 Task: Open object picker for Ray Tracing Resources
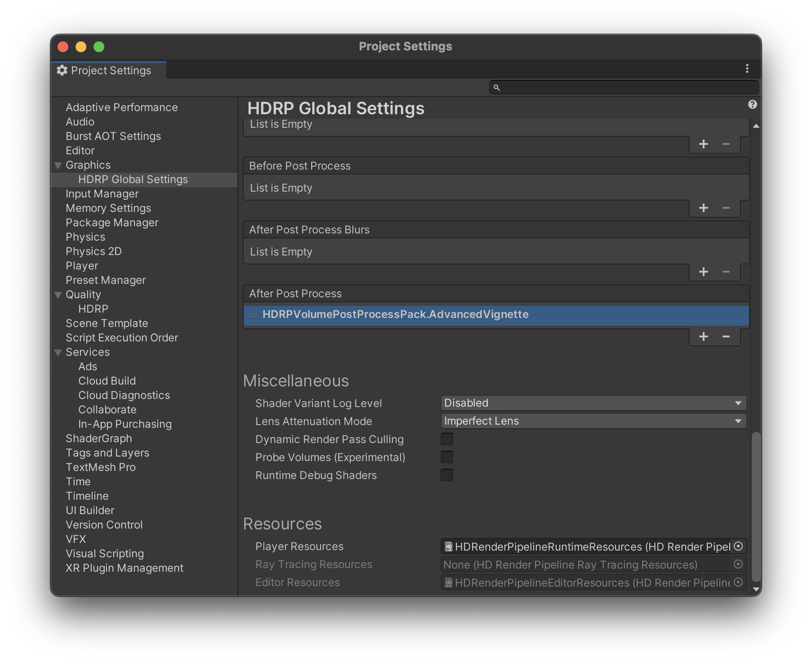click(738, 564)
